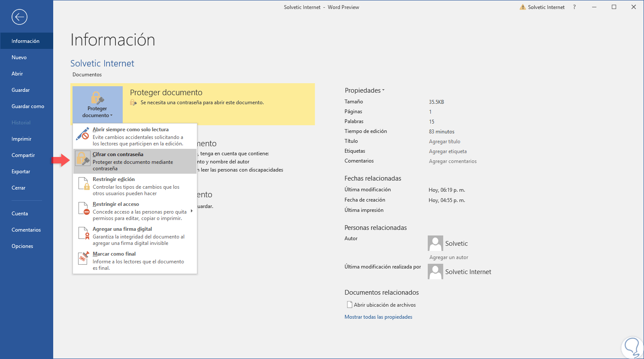This screenshot has width=644, height=359.
Task: Open the Guardar como page
Action: [27, 106]
